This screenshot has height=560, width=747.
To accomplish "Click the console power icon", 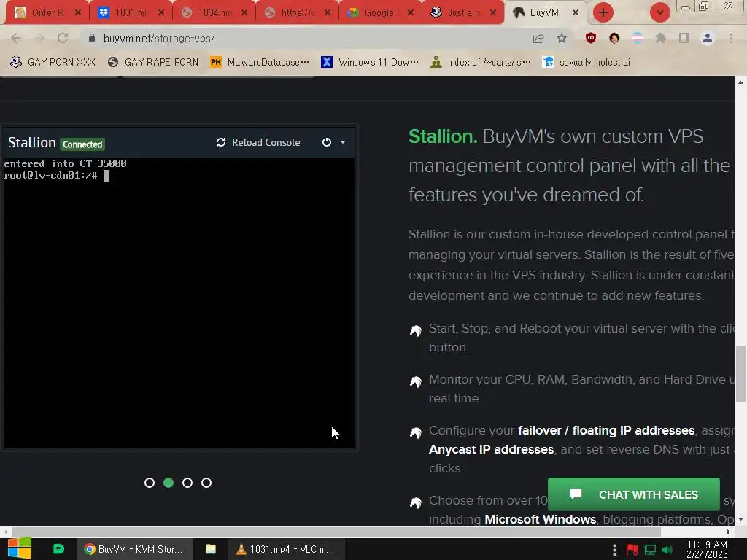I will point(326,142).
